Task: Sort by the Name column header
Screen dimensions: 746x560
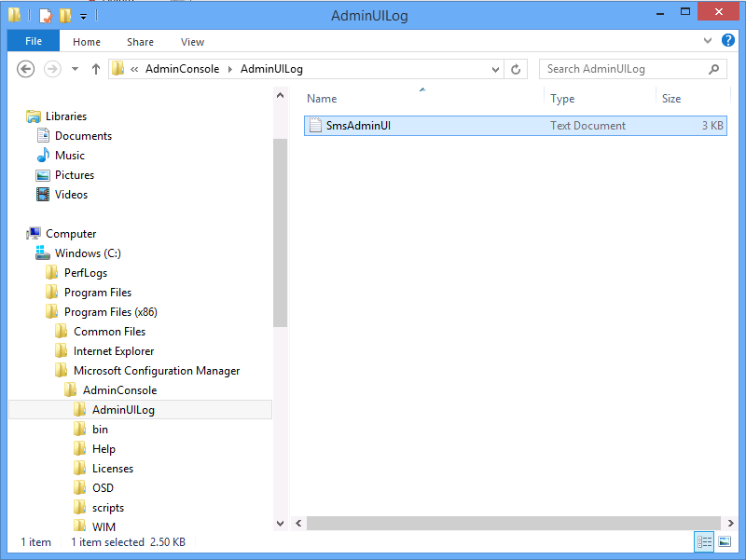Action: (322, 99)
